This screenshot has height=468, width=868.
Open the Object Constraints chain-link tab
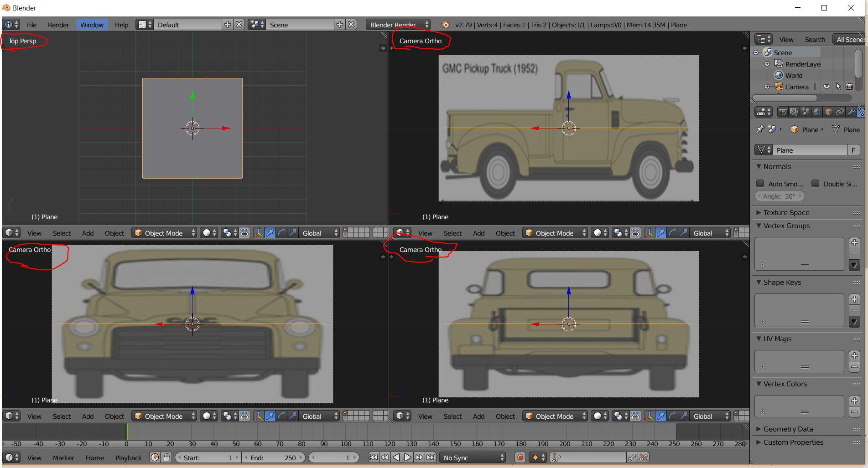840,112
